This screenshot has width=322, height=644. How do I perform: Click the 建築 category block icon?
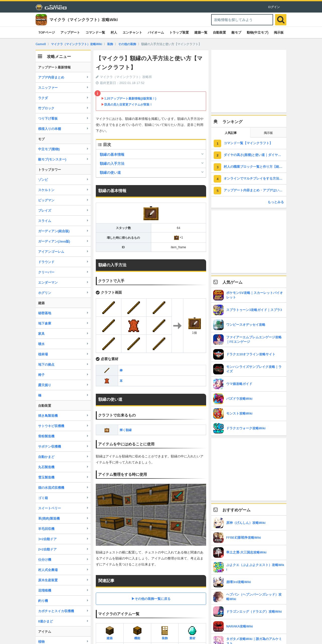click(x=110, y=630)
